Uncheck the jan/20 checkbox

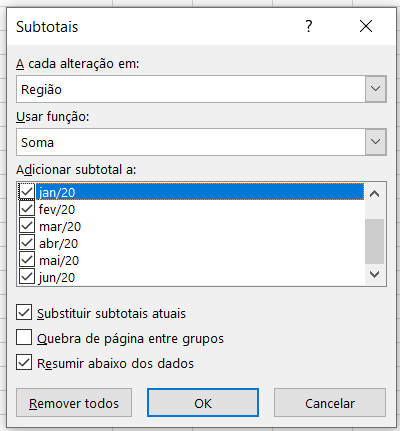pyautogui.click(x=27, y=192)
